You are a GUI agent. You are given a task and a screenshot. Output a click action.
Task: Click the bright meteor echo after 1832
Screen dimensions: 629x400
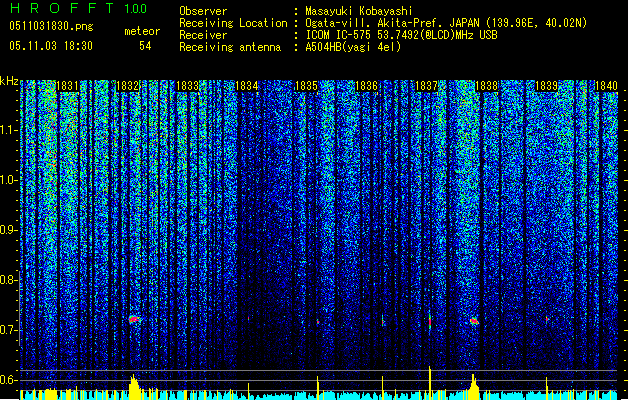134,319
